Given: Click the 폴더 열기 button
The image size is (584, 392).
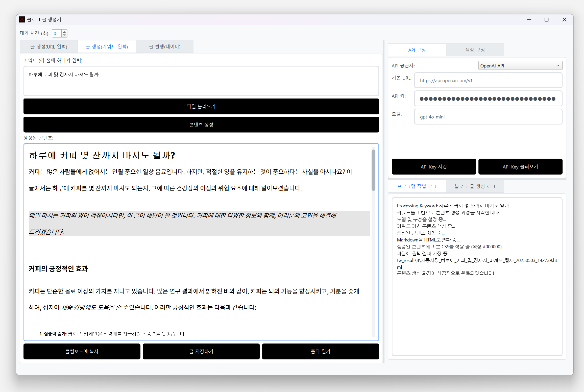Looking at the screenshot, I should pyautogui.click(x=321, y=351).
